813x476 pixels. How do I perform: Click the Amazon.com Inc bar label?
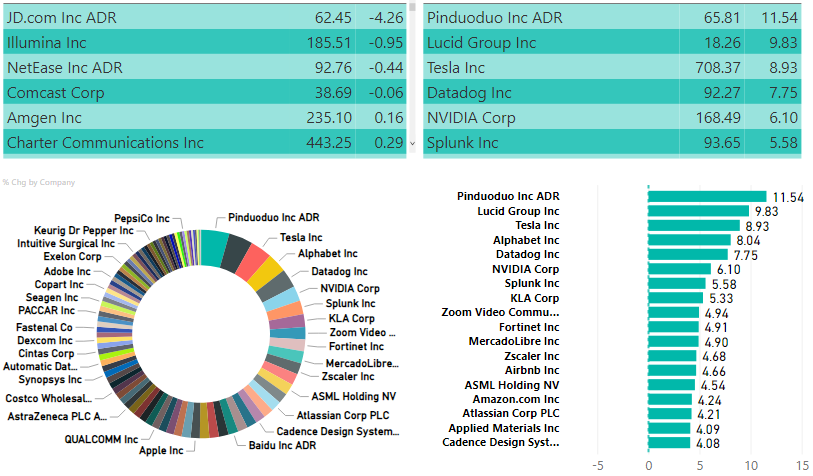pyautogui.click(x=516, y=399)
